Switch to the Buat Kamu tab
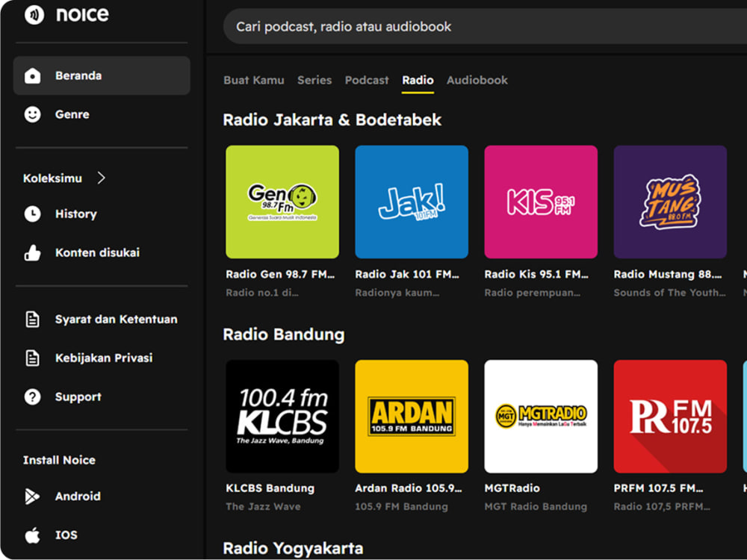The image size is (747, 560). pos(254,80)
